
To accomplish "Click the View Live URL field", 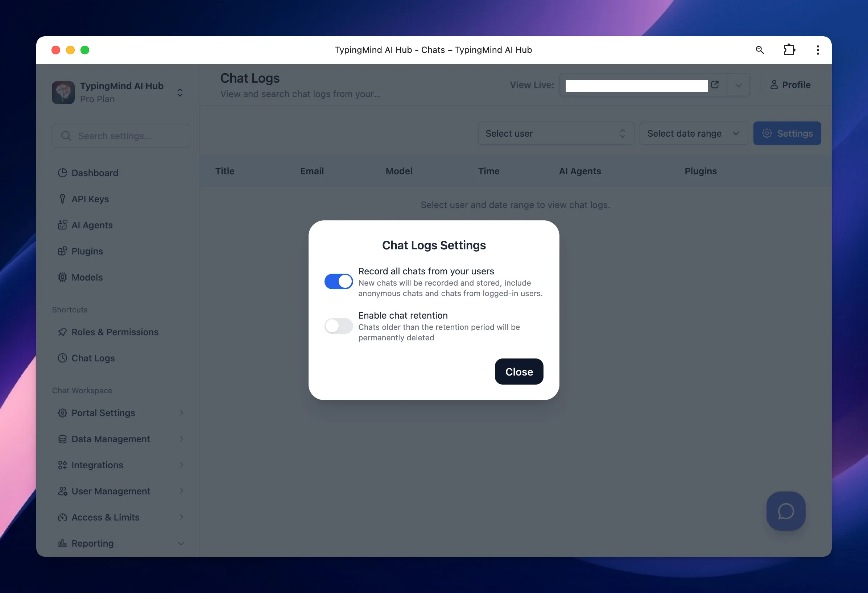I will coord(636,85).
